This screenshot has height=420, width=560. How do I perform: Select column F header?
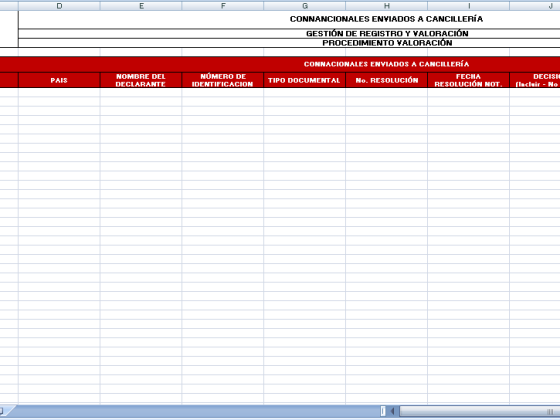pyautogui.click(x=223, y=6)
